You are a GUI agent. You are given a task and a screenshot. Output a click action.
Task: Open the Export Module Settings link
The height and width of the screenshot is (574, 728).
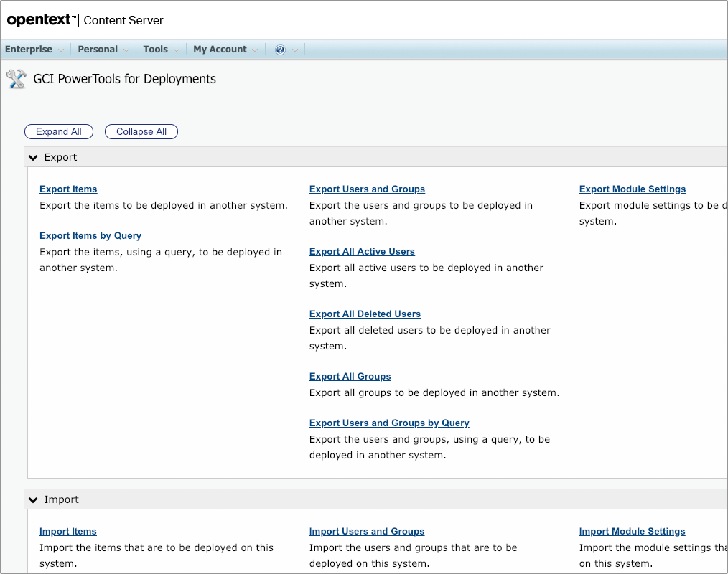tap(633, 189)
